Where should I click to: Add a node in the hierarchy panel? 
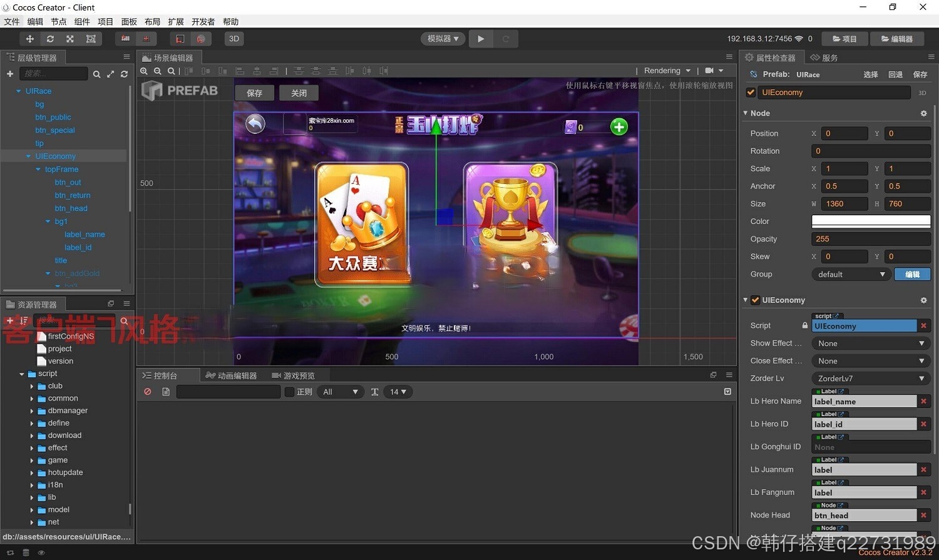(x=10, y=74)
